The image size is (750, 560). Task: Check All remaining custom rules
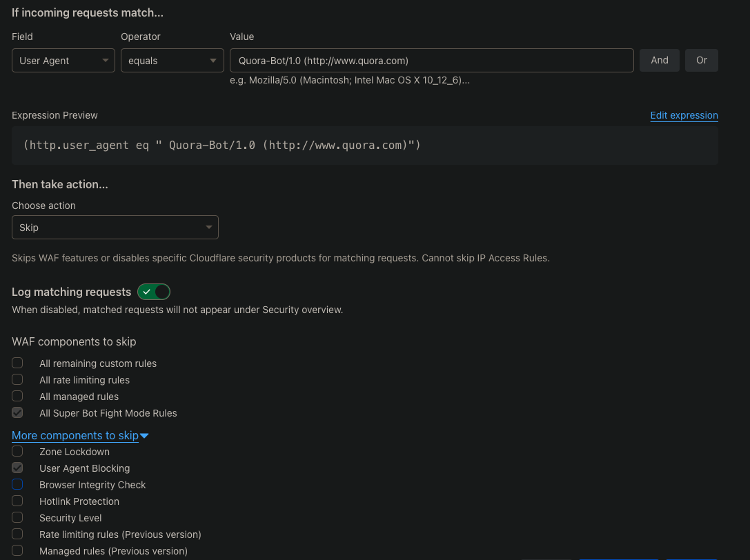[17, 362]
